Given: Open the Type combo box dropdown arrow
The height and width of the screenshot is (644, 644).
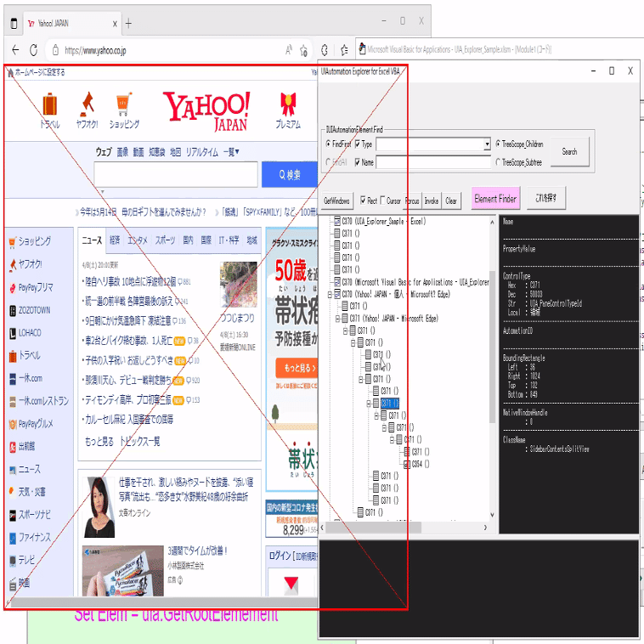Looking at the screenshot, I should pos(487,144).
